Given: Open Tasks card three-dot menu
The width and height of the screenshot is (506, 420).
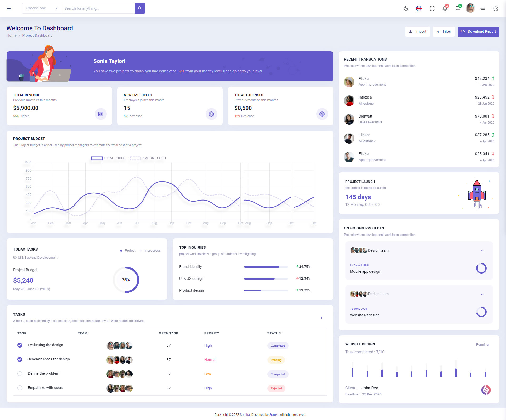Looking at the screenshot, I should 322,317.
